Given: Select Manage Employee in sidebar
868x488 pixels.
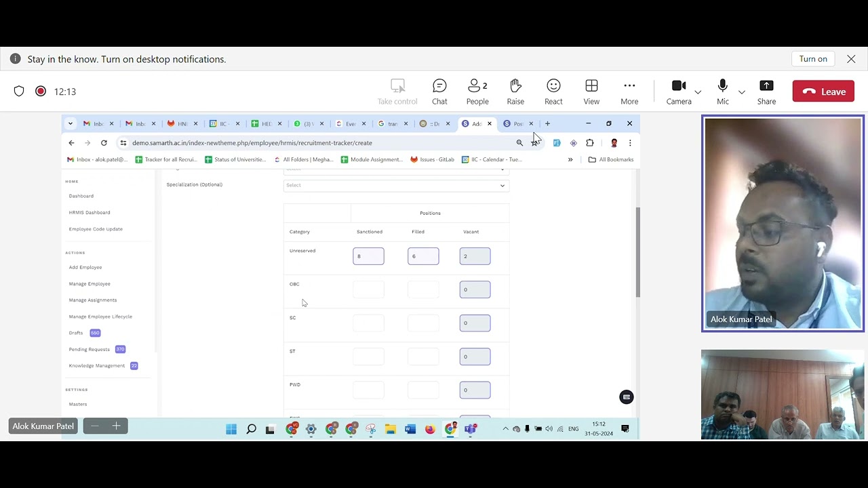Looking at the screenshot, I should pos(90,283).
